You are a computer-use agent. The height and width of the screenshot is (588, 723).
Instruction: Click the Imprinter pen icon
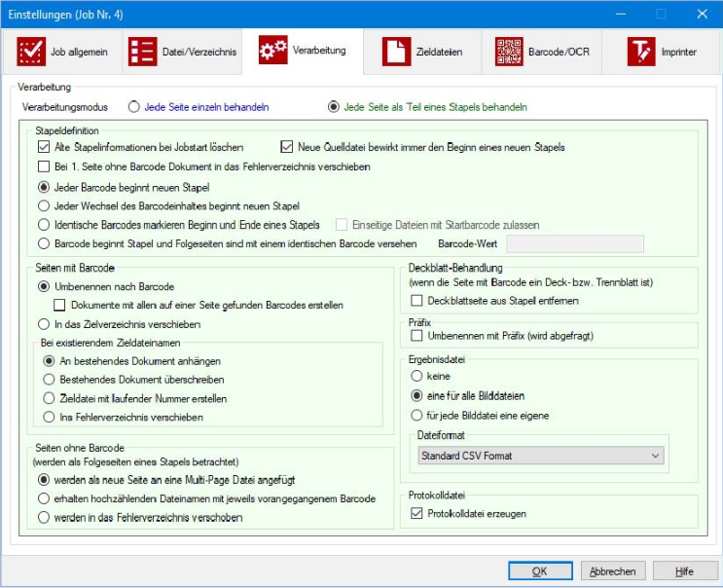[x=641, y=52]
